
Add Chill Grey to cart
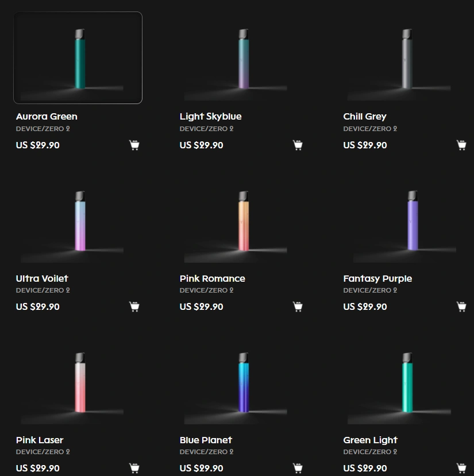click(461, 145)
